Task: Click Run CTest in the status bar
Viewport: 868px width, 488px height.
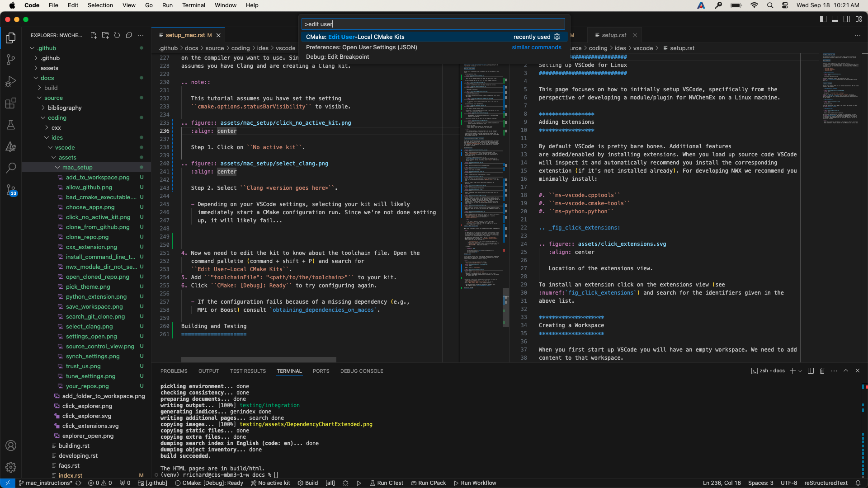Action: click(387, 483)
